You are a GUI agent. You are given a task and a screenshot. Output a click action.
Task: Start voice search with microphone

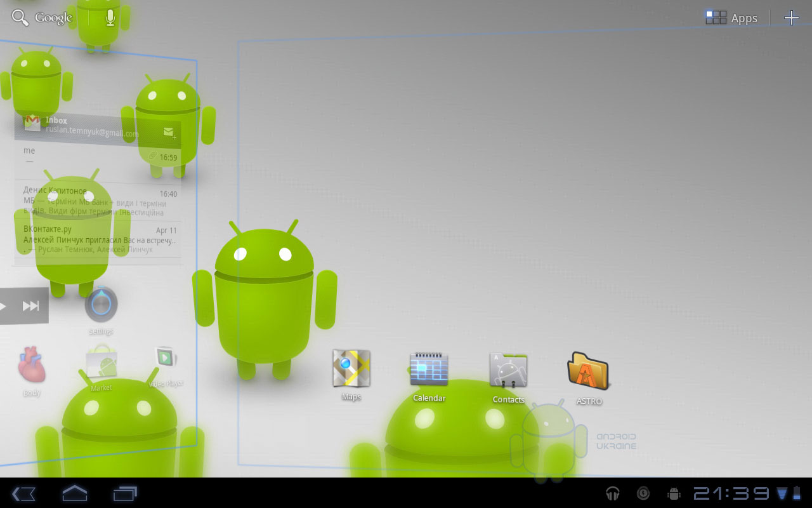pyautogui.click(x=110, y=18)
